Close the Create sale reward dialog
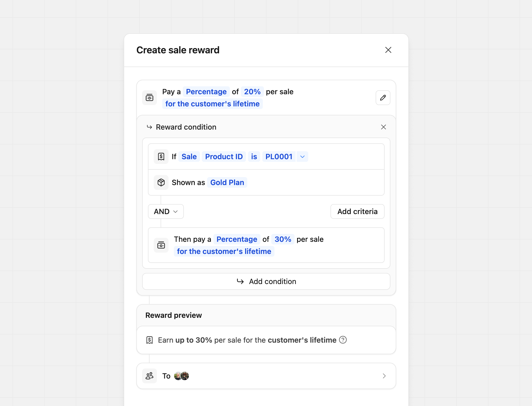This screenshot has width=532, height=406. [388, 50]
